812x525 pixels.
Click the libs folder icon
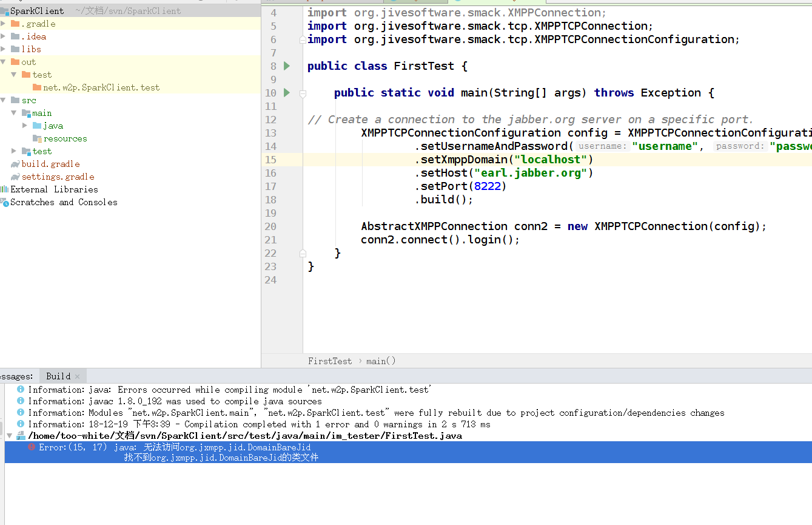click(x=15, y=49)
